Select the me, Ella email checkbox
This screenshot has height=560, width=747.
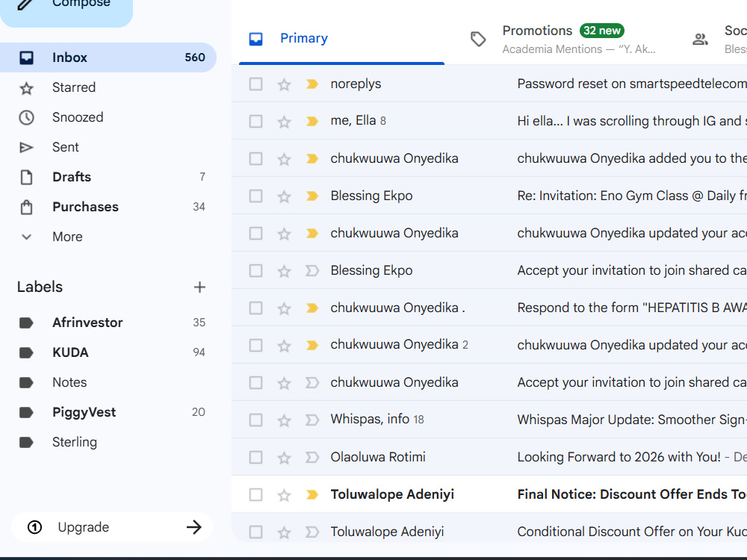click(x=255, y=122)
